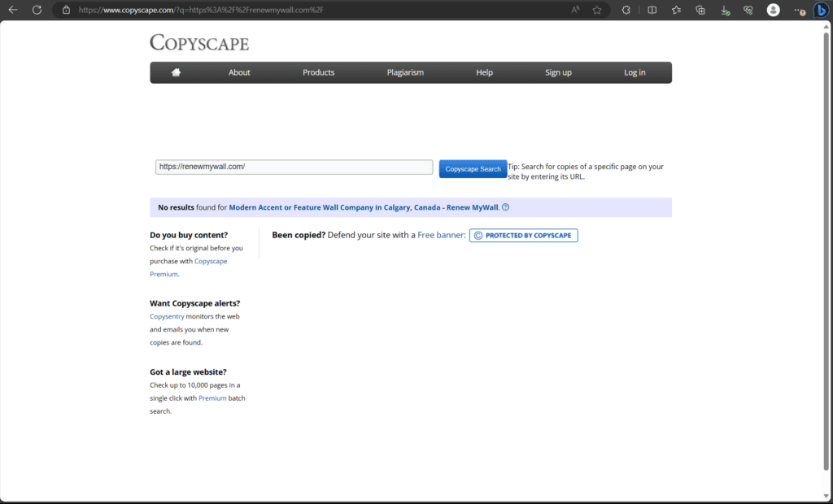The width and height of the screenshot is (833, 504).
Task: View site info via the padlock icon
Action: 66,10
